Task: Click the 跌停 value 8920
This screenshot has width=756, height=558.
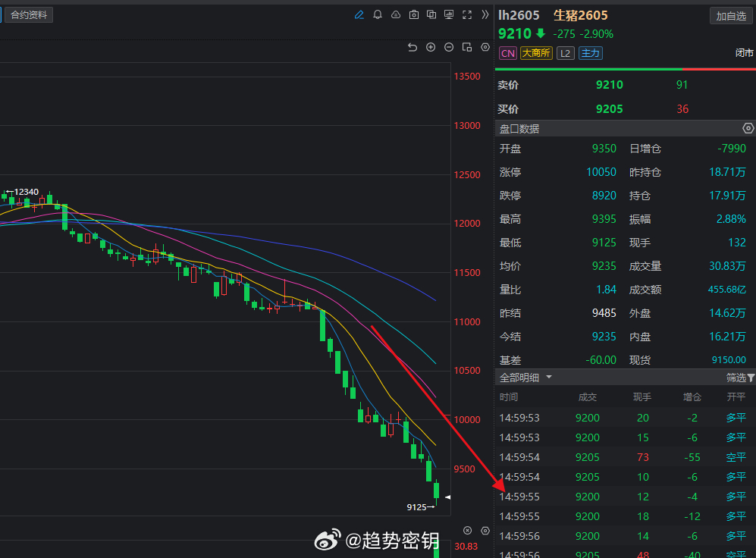Action: (604, 196)
